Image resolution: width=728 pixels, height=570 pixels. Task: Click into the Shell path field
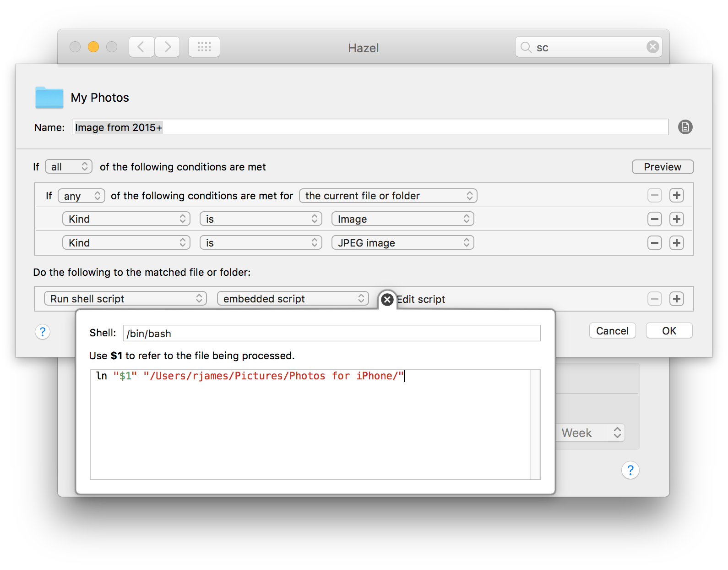pyautogui.click(x=331, y=334)
